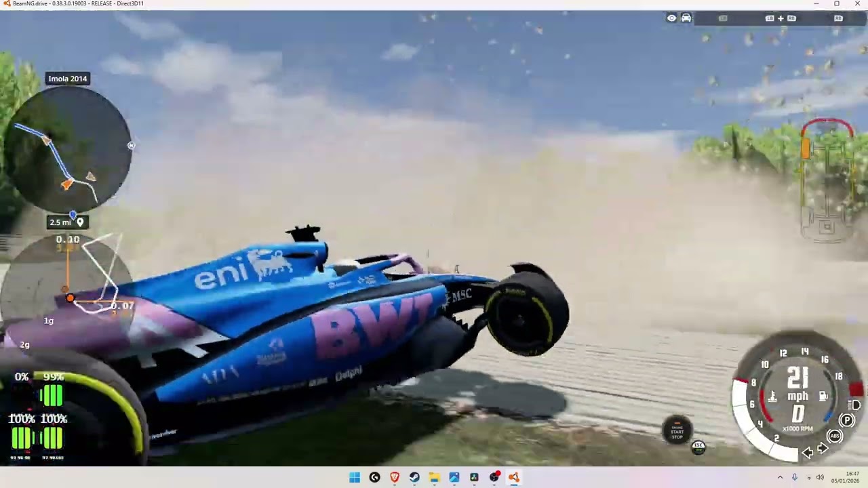Click the 99% front tire wear bars
This screenshot has height=488, width=868.
(x=51, y=395)
